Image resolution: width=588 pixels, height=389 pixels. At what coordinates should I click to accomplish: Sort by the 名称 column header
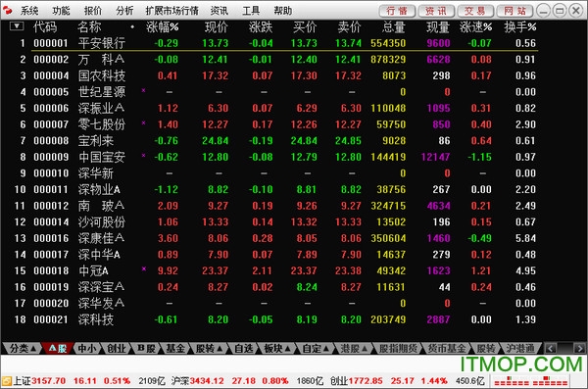pos(89,27)
